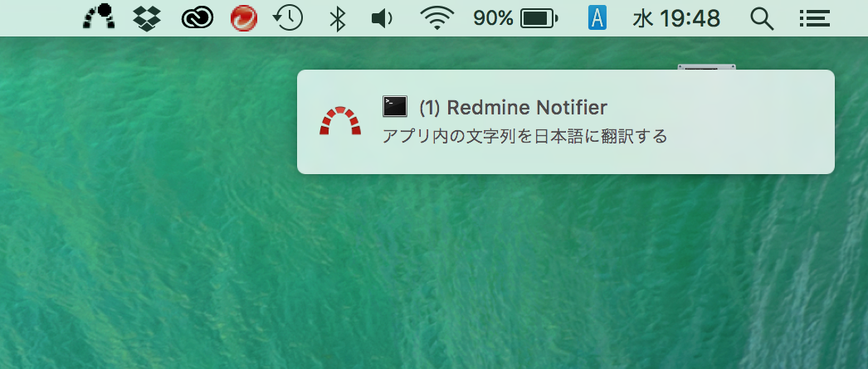Open Spotlight search magnifier icon
The width and height of the screenshot is (868, 369).
pyautogui.click(x=762, y=19)
